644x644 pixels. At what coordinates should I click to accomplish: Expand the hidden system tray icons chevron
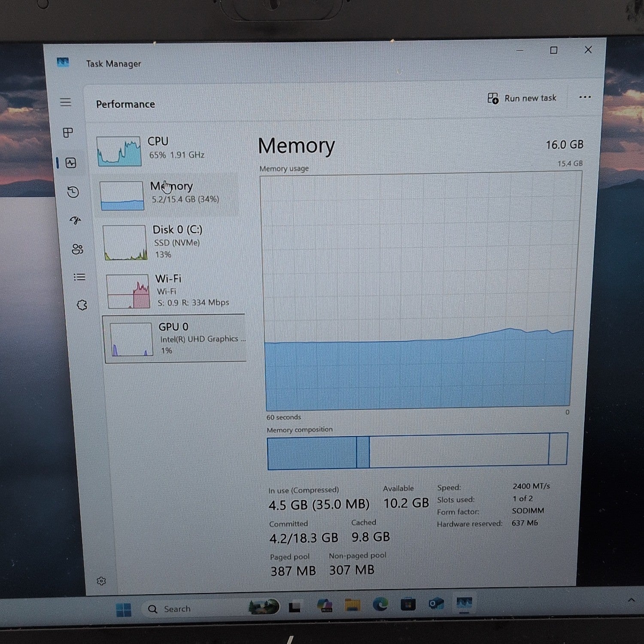click(x=631, y=600)
